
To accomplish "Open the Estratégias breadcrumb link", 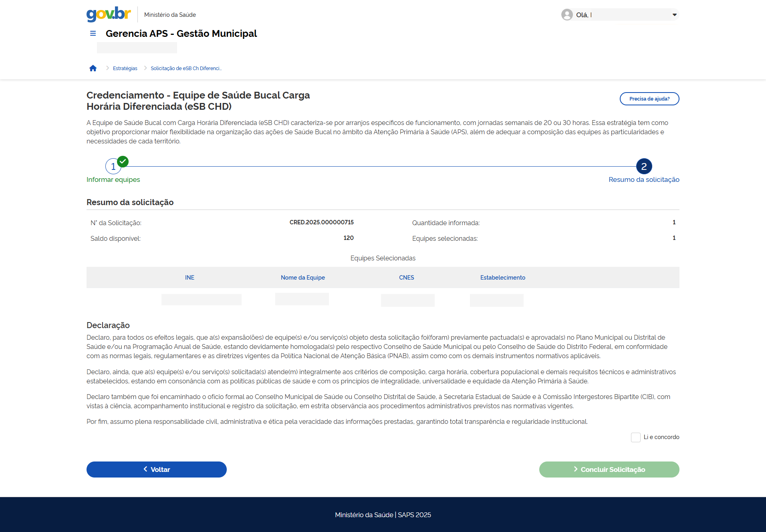I will point(125,69).
